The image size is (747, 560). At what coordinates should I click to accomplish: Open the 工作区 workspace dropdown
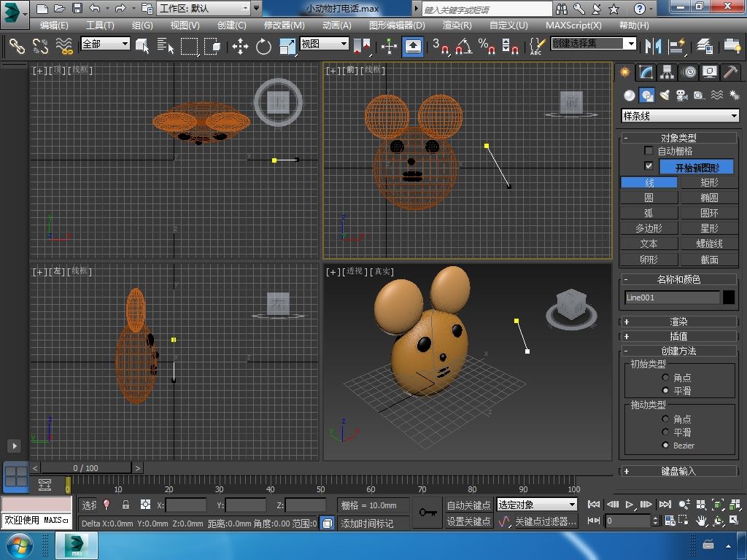click(x=204, y=8)
